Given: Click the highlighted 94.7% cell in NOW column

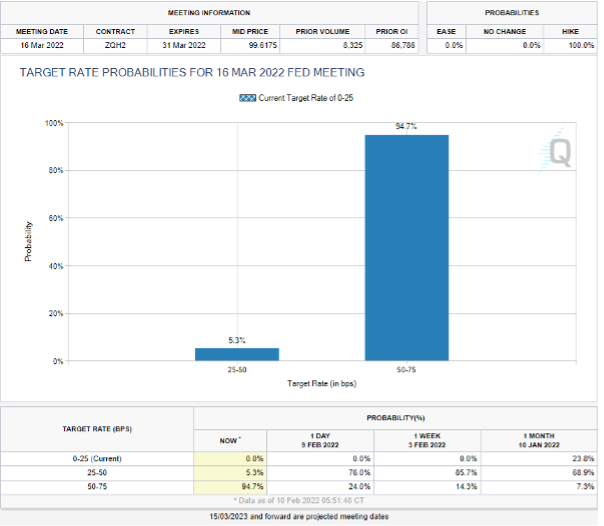Looking at the screenshot, I should point(230,485).
